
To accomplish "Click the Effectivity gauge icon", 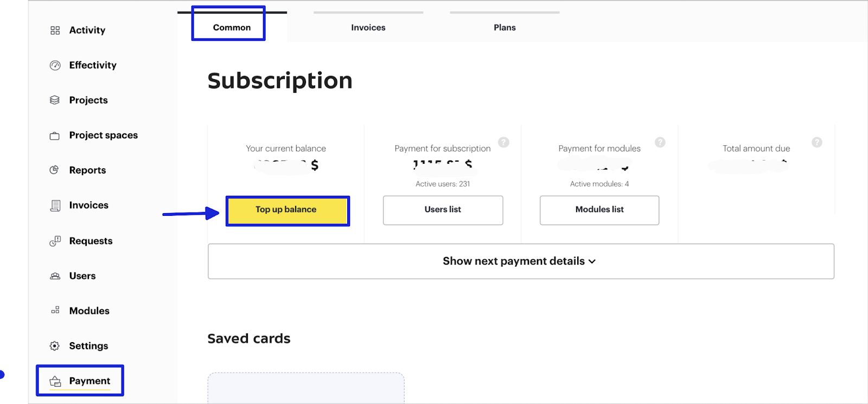I will click(55, 66).
